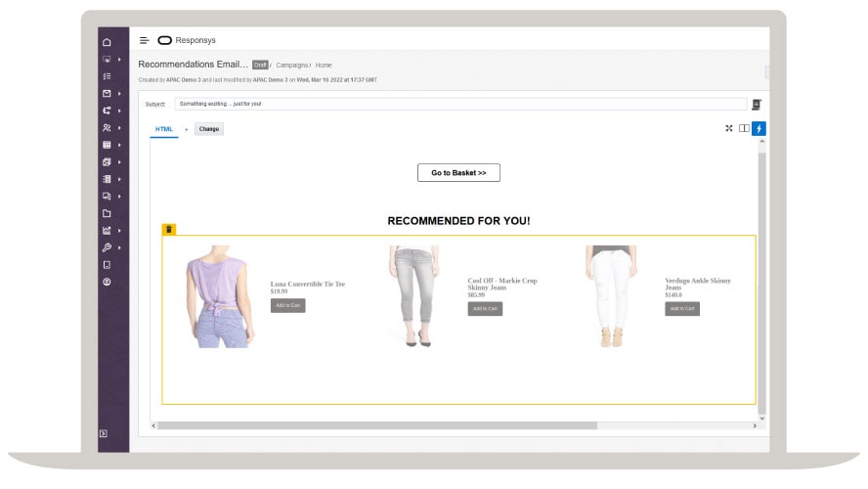The height and width of the screenshot is (489, 868).
Task: Toggle the split view icon
Action: [x=744, y=128]
